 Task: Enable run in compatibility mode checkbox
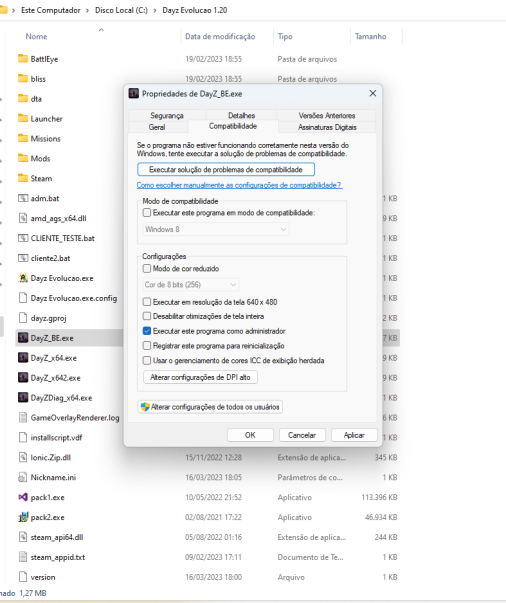point(146,213)
